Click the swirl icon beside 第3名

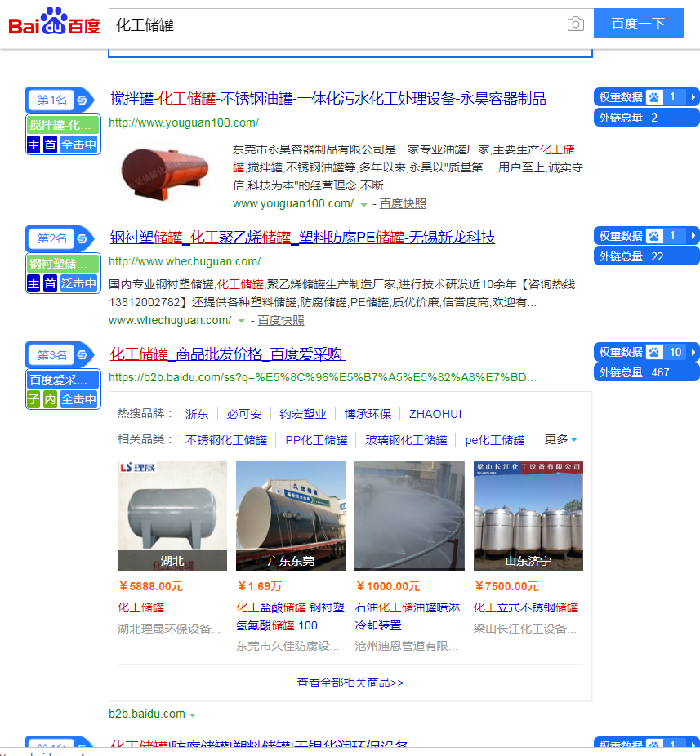click(x=82, y=355)
